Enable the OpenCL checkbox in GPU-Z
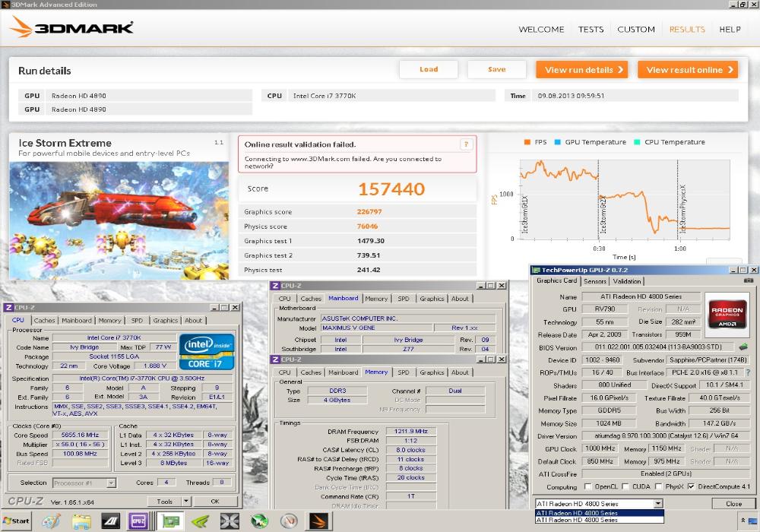 tap(588, 486)
